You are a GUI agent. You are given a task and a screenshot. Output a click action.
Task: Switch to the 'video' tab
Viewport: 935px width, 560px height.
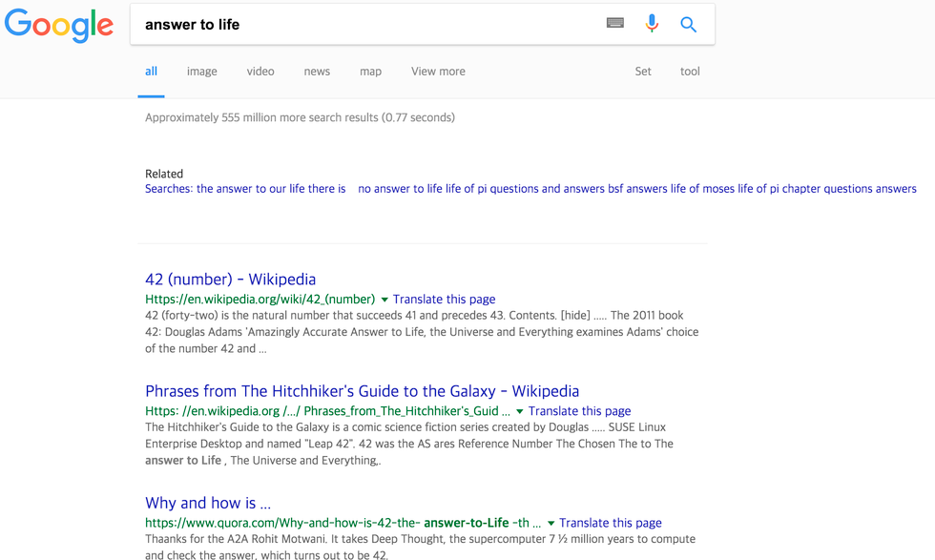pos(260,72)
